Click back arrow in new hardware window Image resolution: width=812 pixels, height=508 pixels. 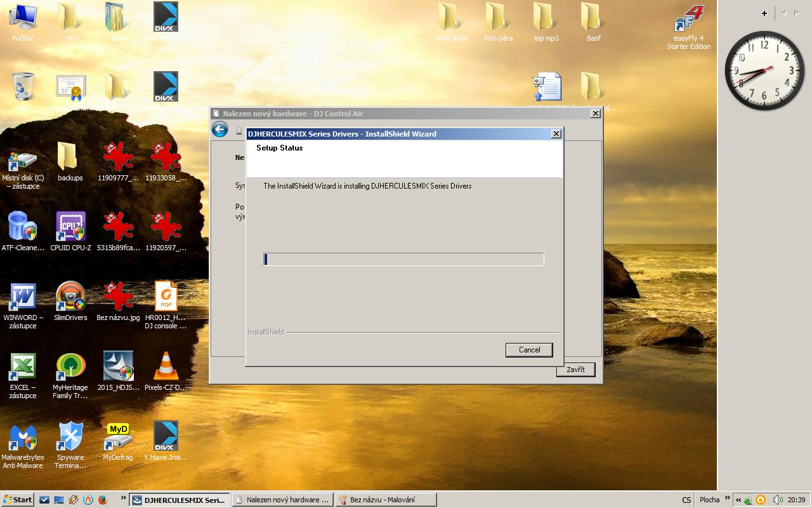[x=219, y=130]
